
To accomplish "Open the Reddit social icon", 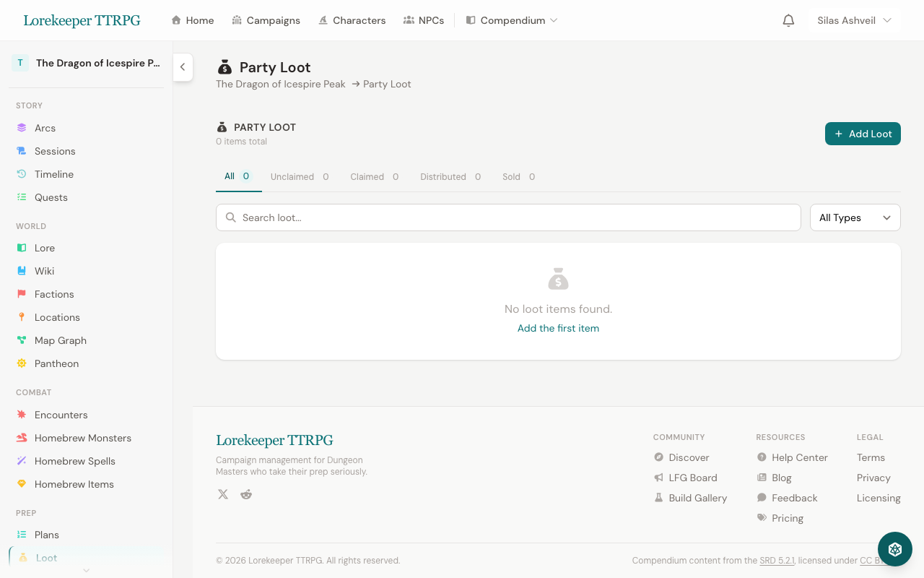I will coord(246,494).
